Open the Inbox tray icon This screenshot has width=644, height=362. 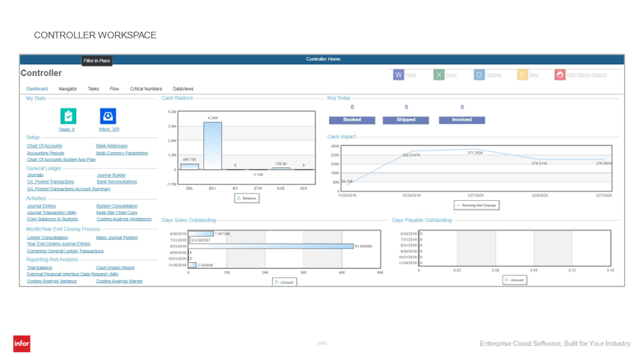point(108,116)
